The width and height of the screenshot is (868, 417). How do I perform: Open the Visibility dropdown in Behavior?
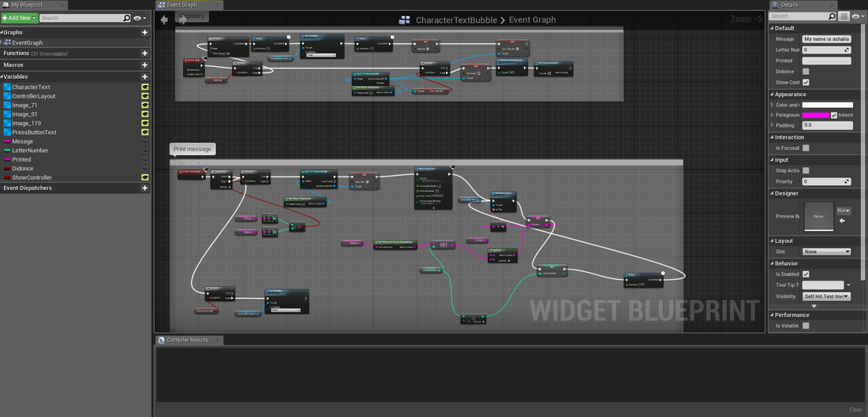[826, 296]
